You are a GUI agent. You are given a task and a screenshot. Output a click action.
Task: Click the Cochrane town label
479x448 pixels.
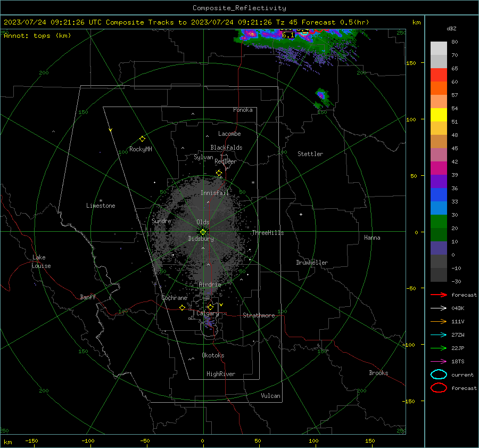pyautogui.click(x=174, y=298)
